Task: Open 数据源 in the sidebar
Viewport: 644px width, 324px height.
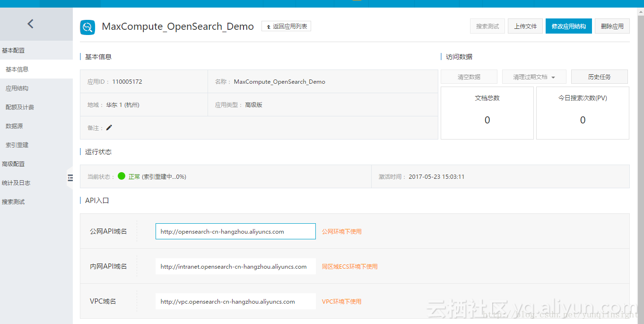Action: (x=14, y=126)
